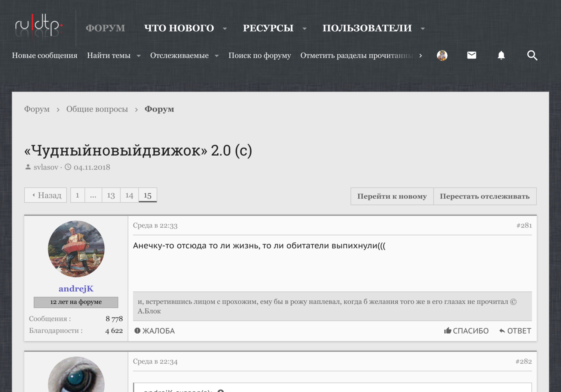Click Отметить разделы прочитанными
561x392 pixels.
coord(357,55)
